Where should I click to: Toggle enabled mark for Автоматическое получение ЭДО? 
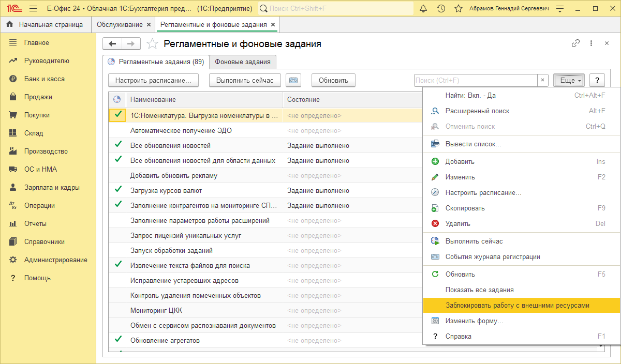119,130
